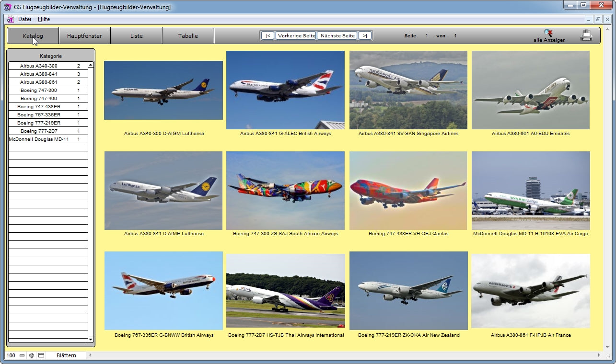Click the zoom out minus icon

click(x=22, y=355)
